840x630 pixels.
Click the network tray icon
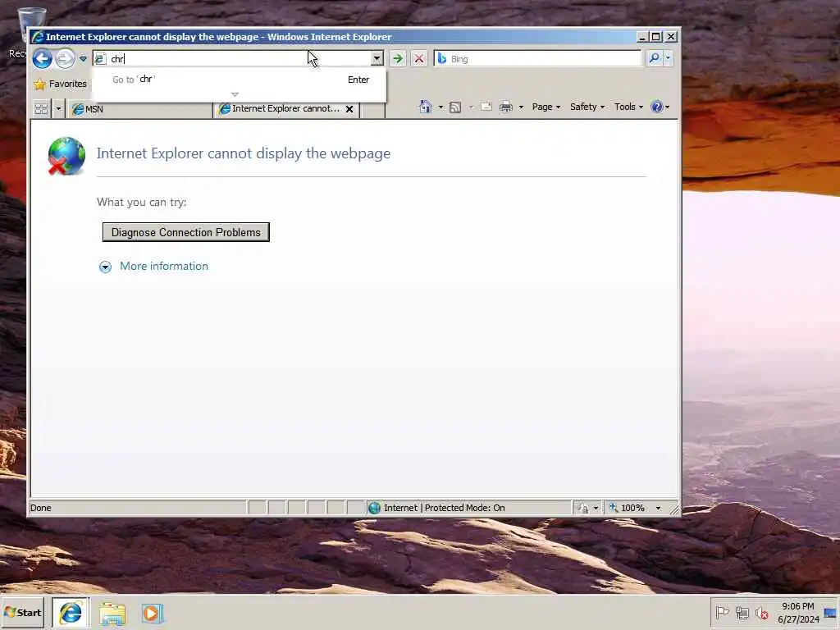click(742, 612)
